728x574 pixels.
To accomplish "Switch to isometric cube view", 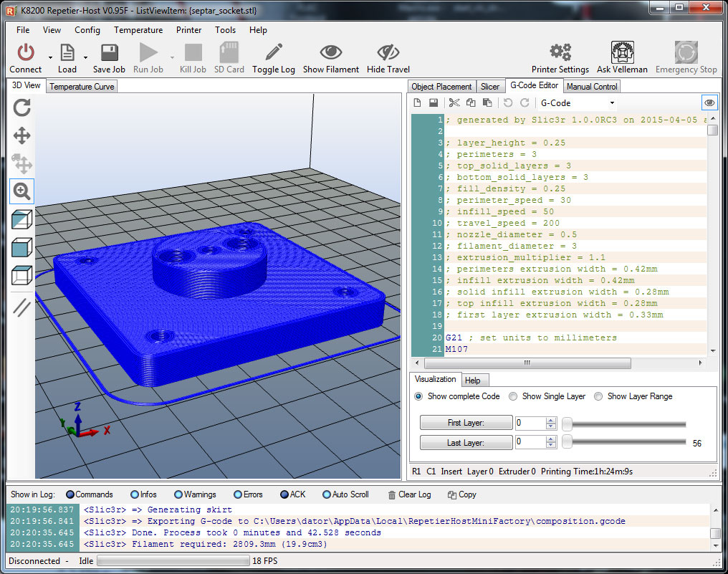I will 21,220.
